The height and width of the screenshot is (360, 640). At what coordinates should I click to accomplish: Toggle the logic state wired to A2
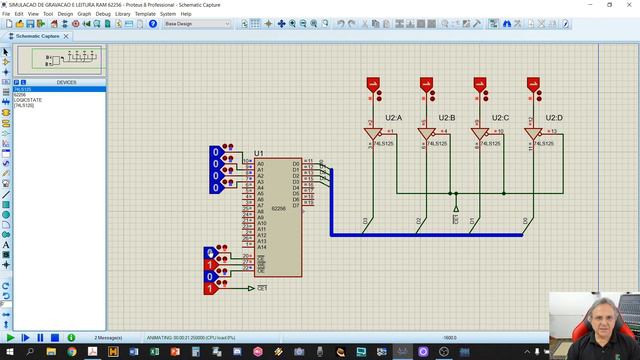coord(216,176)
